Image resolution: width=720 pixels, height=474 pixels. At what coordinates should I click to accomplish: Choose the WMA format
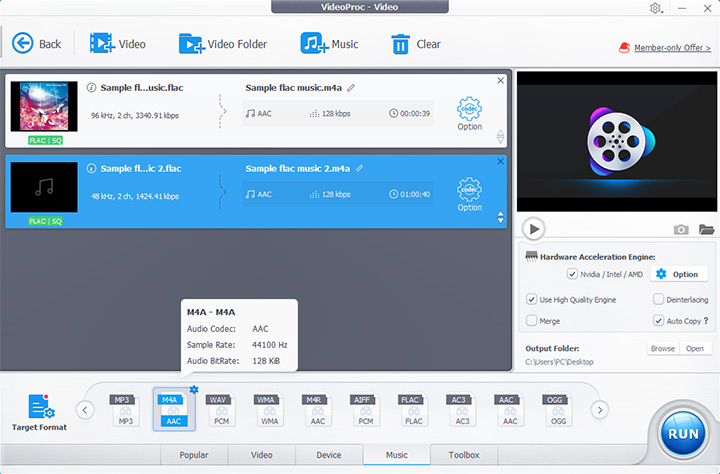pyautogui.click(x=268, y=410)
